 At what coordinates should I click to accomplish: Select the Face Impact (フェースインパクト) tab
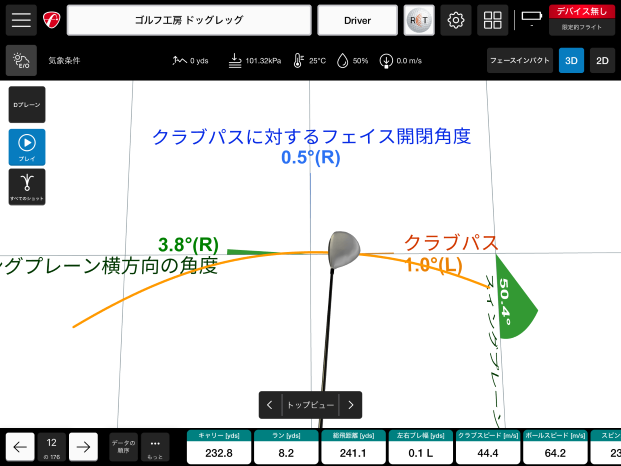pos(520,61)
